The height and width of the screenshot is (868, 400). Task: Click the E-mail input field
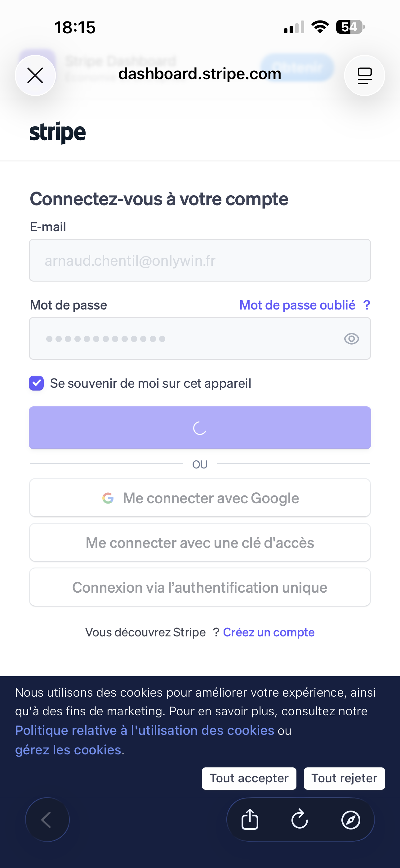[200, 260]
